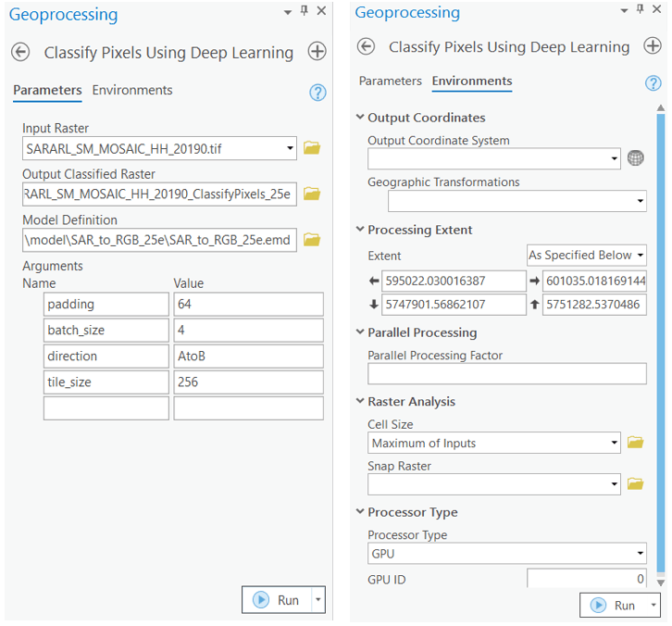Switch to Parameters tab in right panel
The height and width of the screenshot is (626, 672).
390,81
